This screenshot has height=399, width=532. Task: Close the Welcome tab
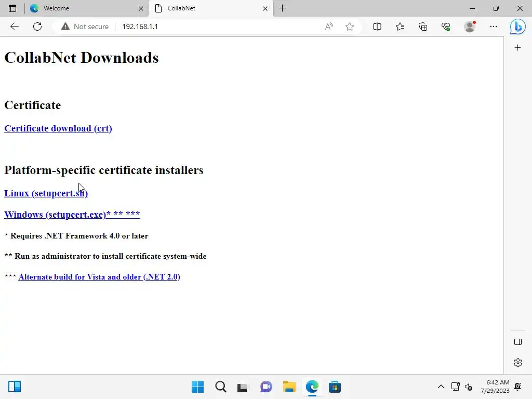(x=141, y=8)
